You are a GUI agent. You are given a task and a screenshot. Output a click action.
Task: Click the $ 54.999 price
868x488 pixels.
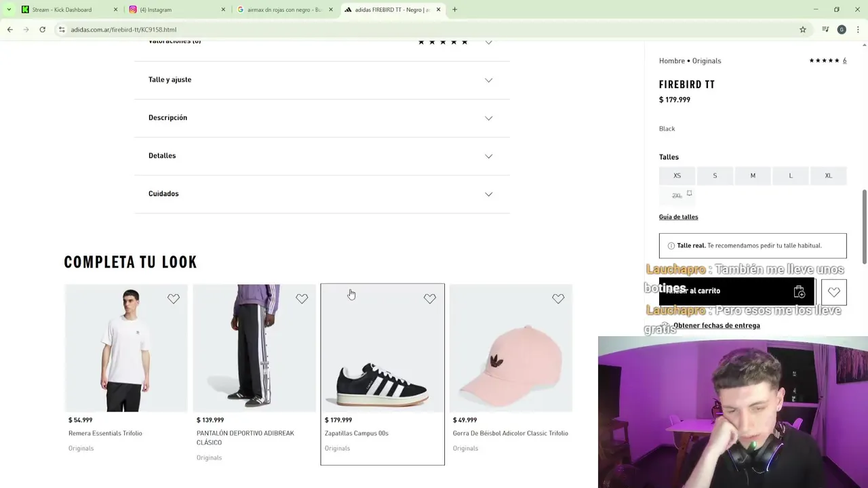80,420
